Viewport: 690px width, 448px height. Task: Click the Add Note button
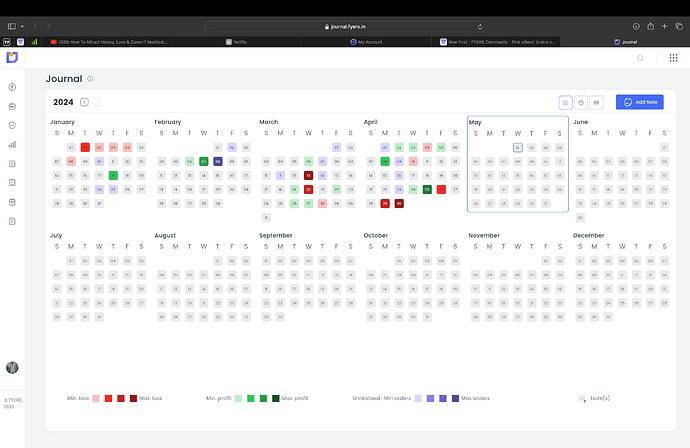point(640,102)
